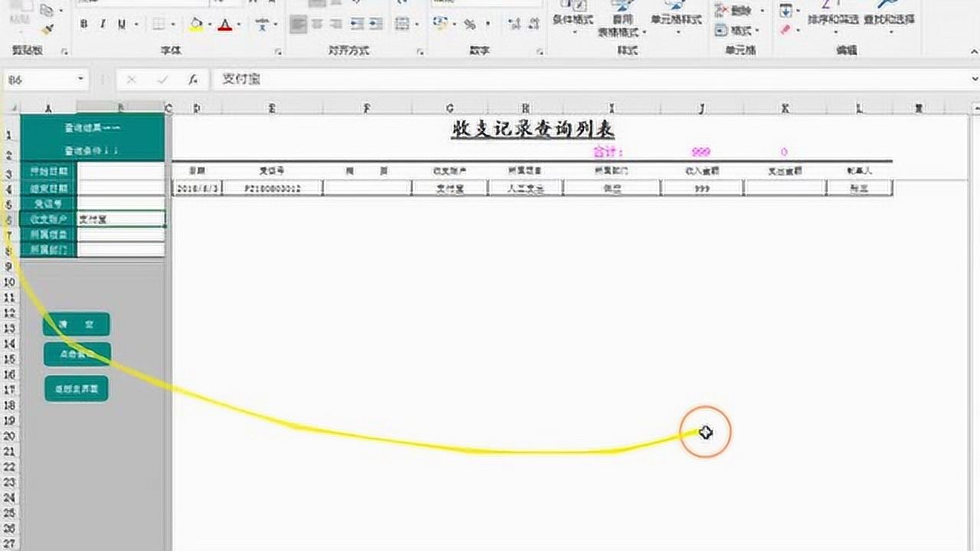The image size is (980, 551).
Task: Open the Merge and Center dropdown arrow
Action: [416, 24]
